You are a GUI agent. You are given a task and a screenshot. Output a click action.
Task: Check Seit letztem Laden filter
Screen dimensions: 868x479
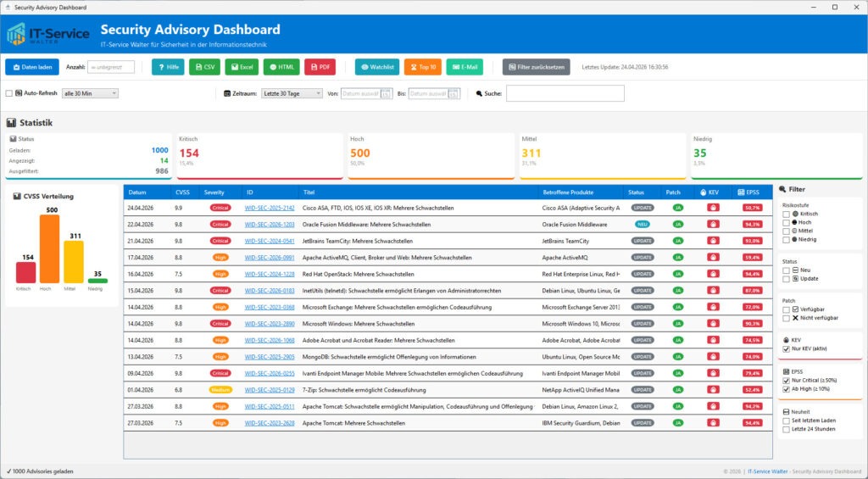point(786,421)
